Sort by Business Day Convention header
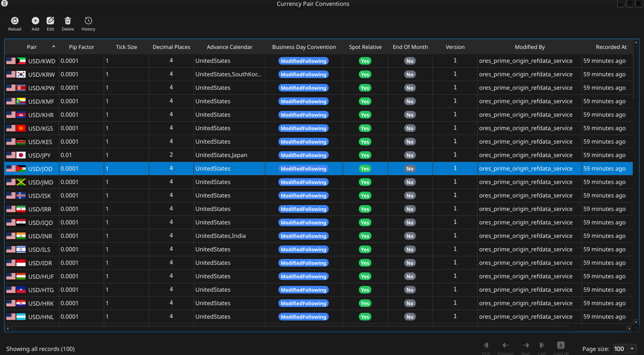This screenshot has height=355, width=644. pyautogui.click(x=304, y=47)
